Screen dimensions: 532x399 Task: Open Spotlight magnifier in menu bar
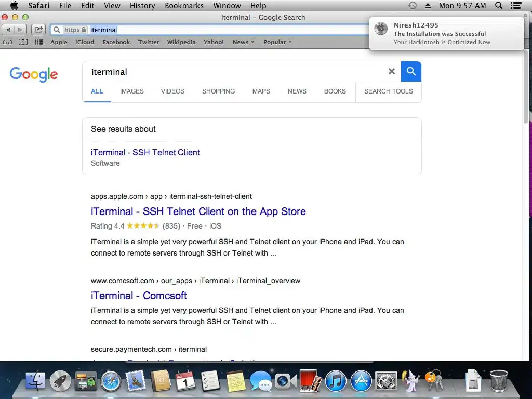point(499,5)
